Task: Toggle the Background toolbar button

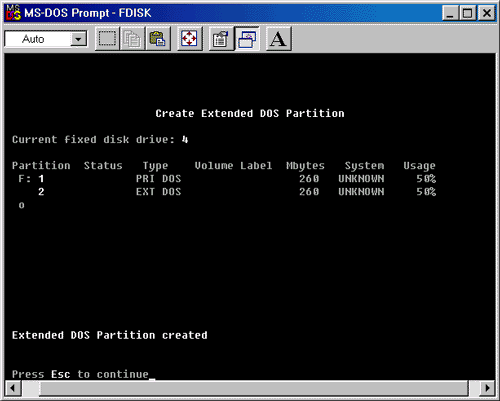Action: [247, 39]
